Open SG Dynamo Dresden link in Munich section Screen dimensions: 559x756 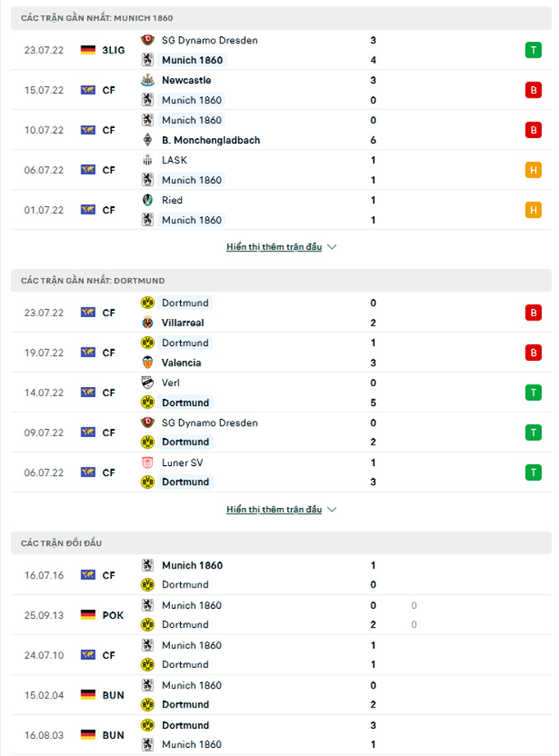tap(210, 40)
